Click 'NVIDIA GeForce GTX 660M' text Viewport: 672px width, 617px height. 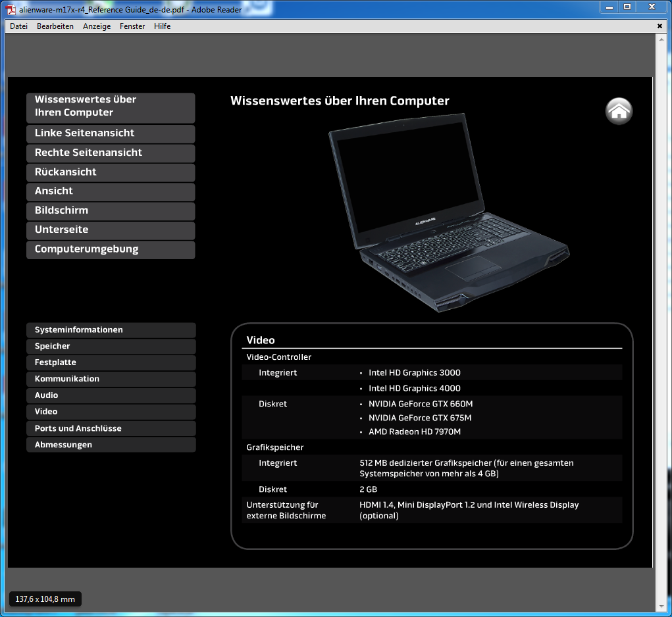421,404
